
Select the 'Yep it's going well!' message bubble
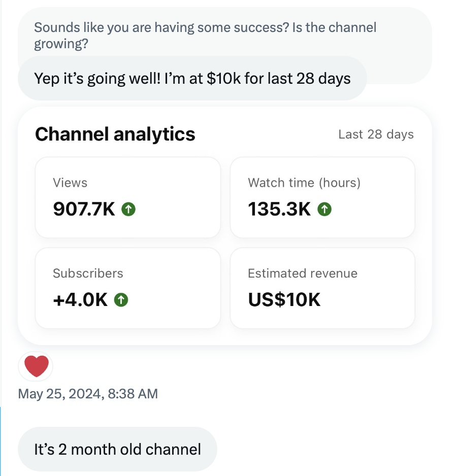(192, 79)
